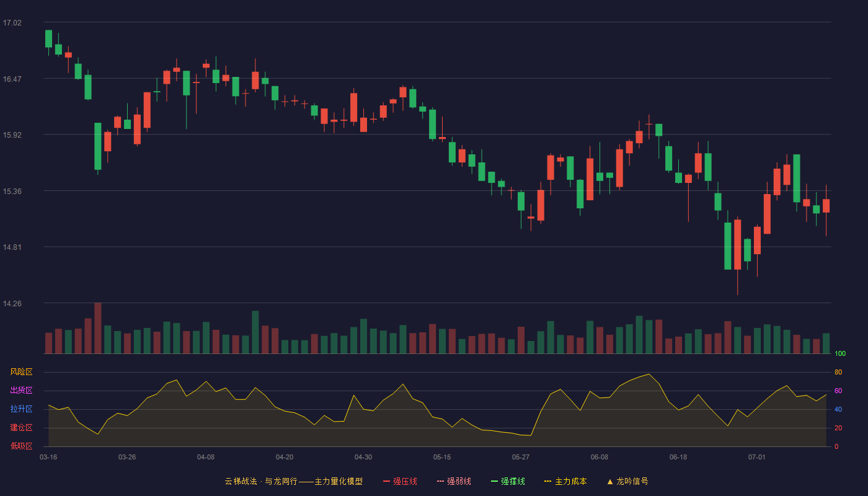This screenshot has height=496, width=868.
Task: Toggle the 强压线 legend item
Action: [400, 481]
